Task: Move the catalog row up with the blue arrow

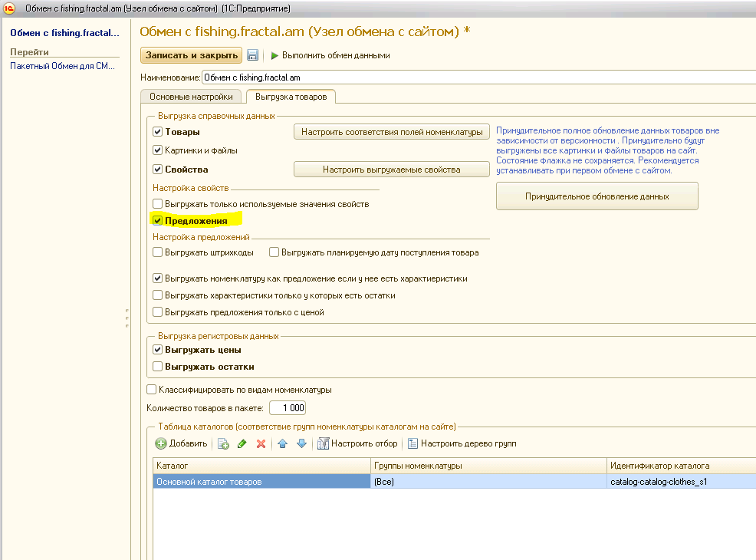Action: (x=283, y=443)
